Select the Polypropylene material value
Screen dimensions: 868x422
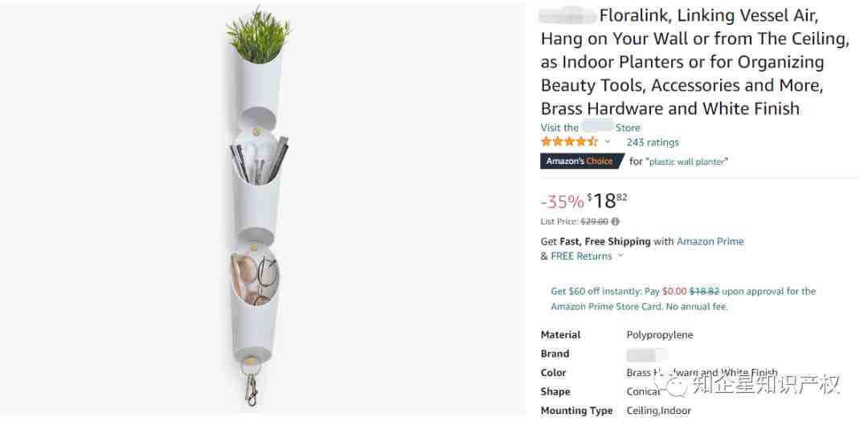[x=660, y=335]
